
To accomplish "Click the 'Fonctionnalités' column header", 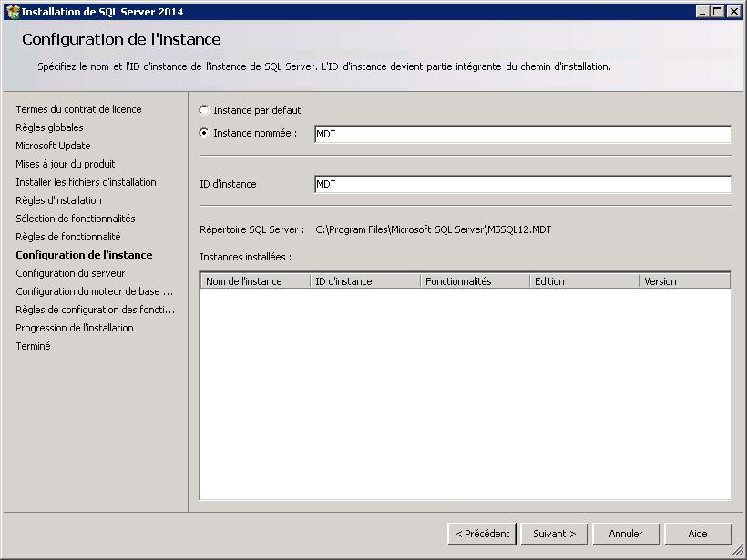I will (475, 281).
